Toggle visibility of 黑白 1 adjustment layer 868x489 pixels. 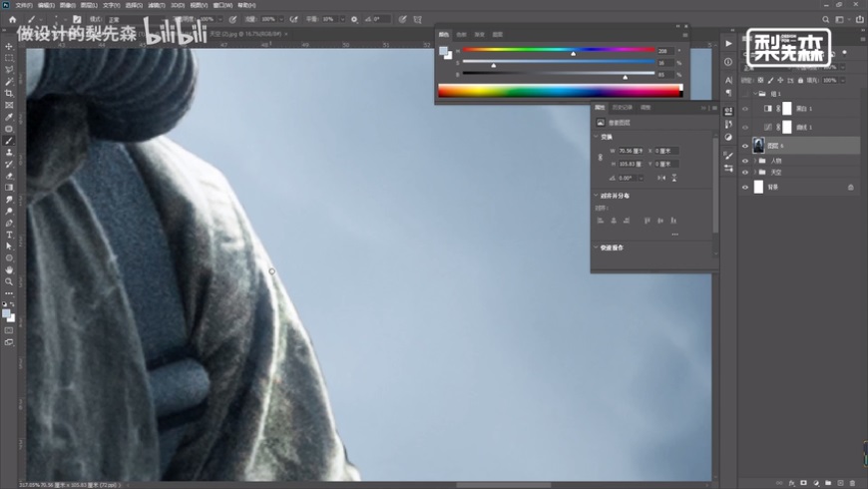tap(745, 109)
